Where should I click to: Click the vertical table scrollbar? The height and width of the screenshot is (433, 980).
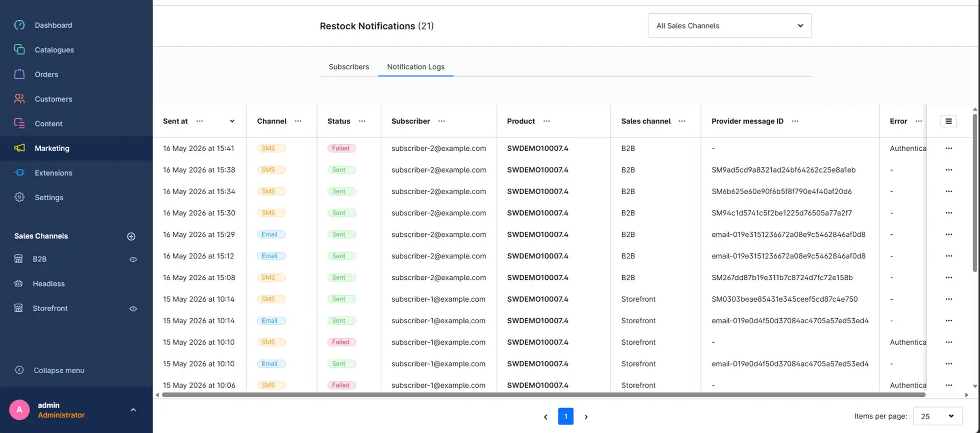click(975, 193)
